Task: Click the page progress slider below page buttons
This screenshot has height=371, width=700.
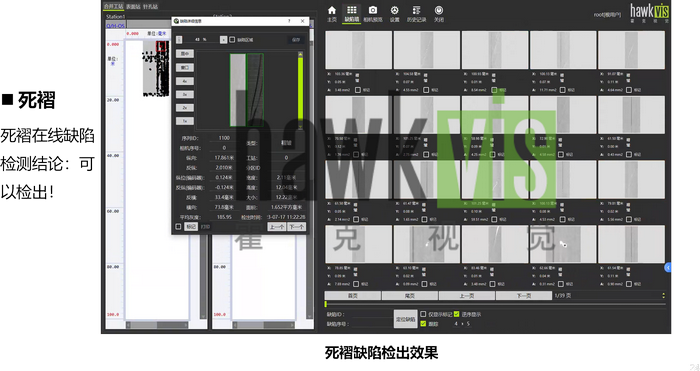Action: (495, 304)
